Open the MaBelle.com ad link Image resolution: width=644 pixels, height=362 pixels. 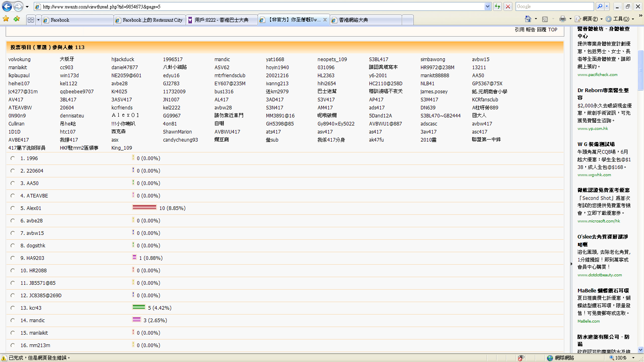(x=588, y=321)
